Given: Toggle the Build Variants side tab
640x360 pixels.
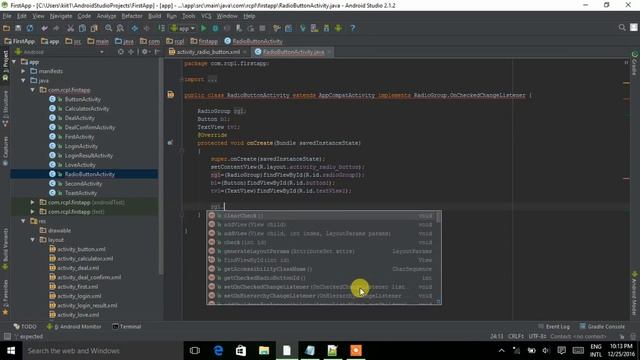Looking at the screenshot, I should click(x=5, y=248).
